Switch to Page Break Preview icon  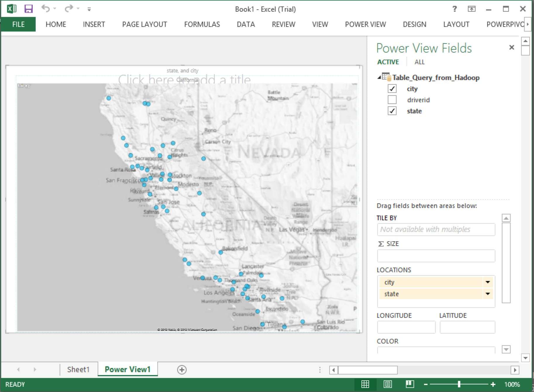(410, 384)
